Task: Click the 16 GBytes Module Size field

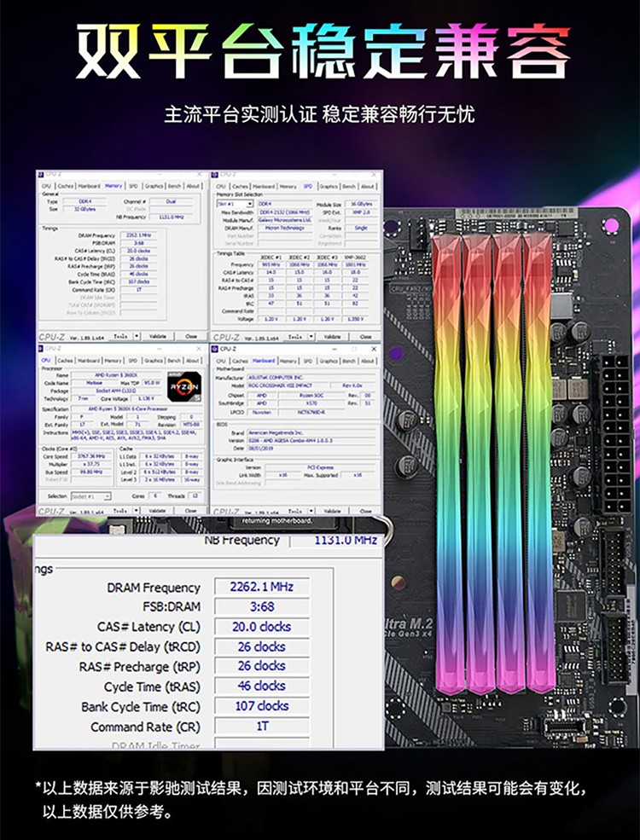Action: coord(361,204)
